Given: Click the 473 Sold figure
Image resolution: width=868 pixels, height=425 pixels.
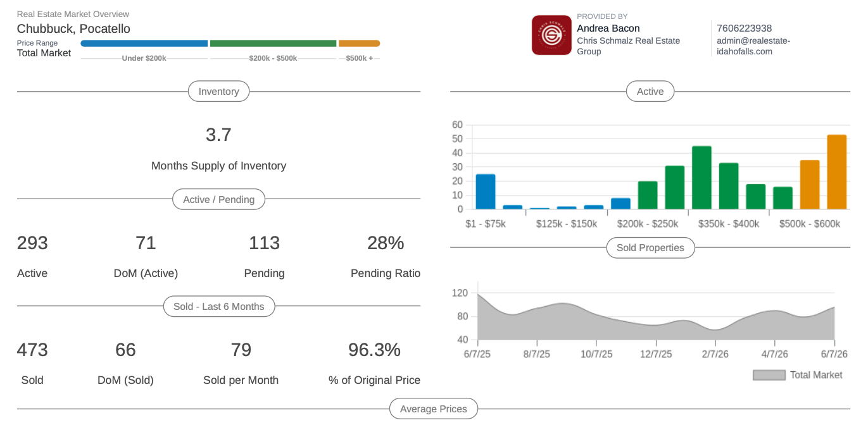Looking at the screenshot, I should [x=32, y=350].
